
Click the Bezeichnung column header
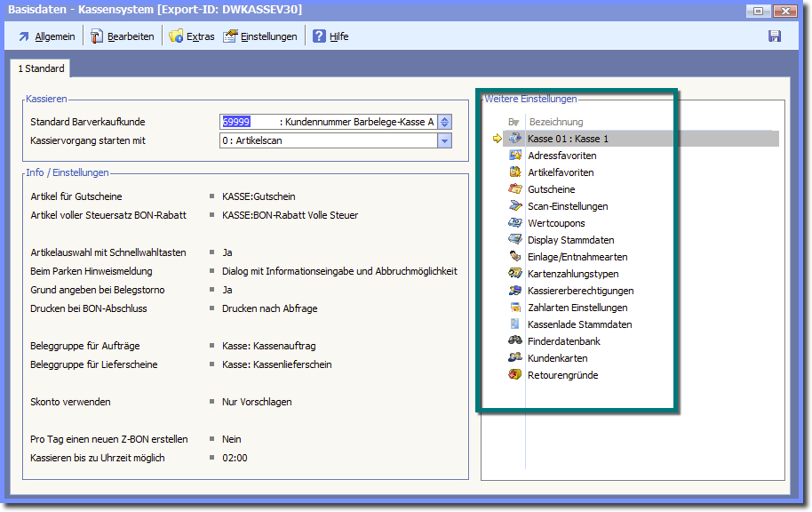pyautogui.click(x=555, y=121)
